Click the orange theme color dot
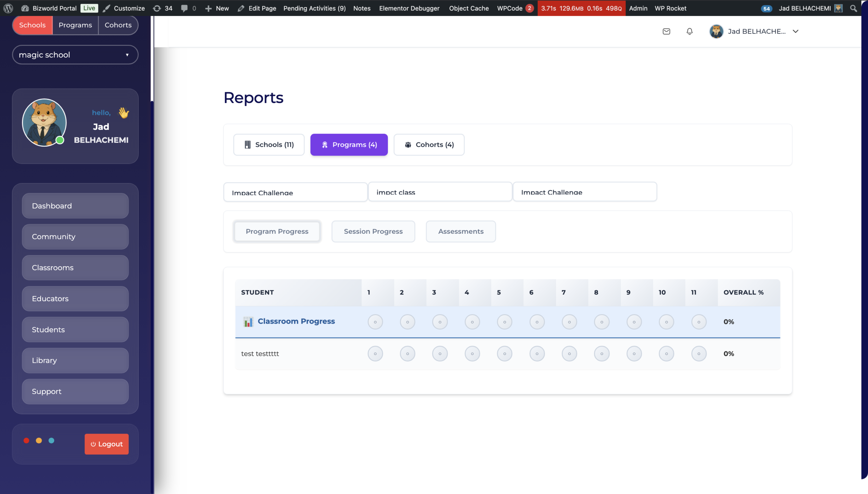 [39, 440]
